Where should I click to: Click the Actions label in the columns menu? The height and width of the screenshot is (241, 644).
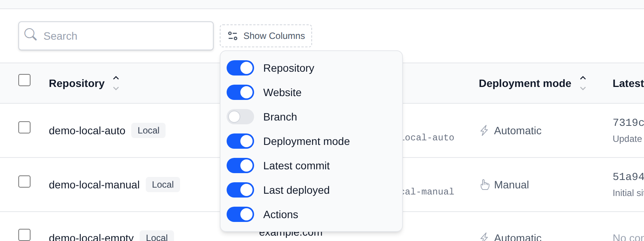281,214
